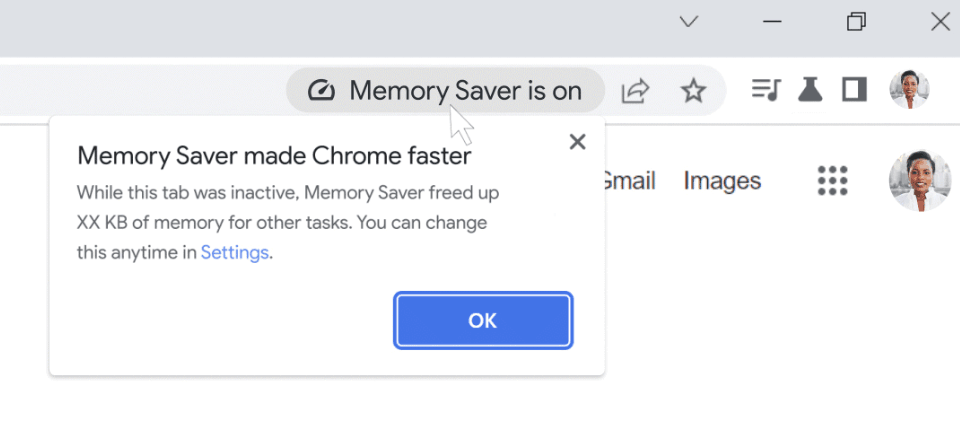Viewport: 960px width, 434px height.
Task: Open the Images link
Action: tap(722, 181)
